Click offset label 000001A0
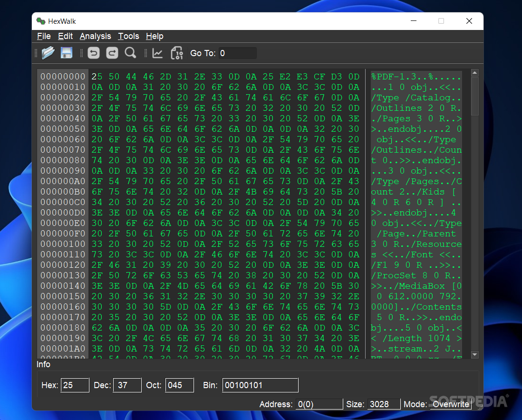 (x=63, y=349)
